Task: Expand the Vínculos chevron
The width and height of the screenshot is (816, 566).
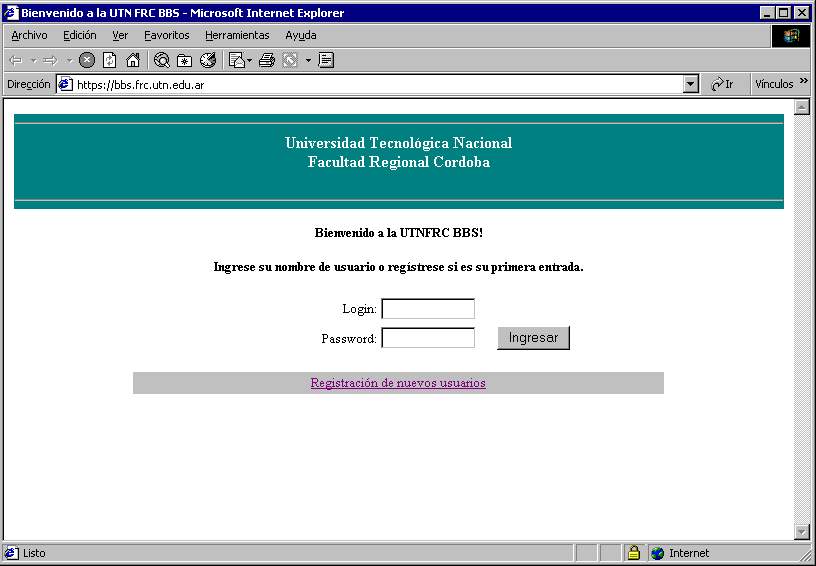Action: pyautogui.click(x=804, y=81)
